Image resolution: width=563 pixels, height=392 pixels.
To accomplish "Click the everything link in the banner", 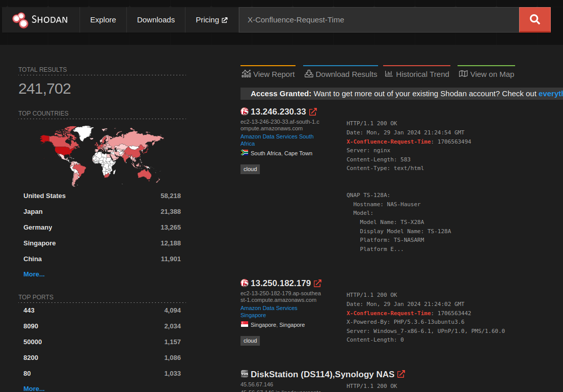I will coord(553,93).
